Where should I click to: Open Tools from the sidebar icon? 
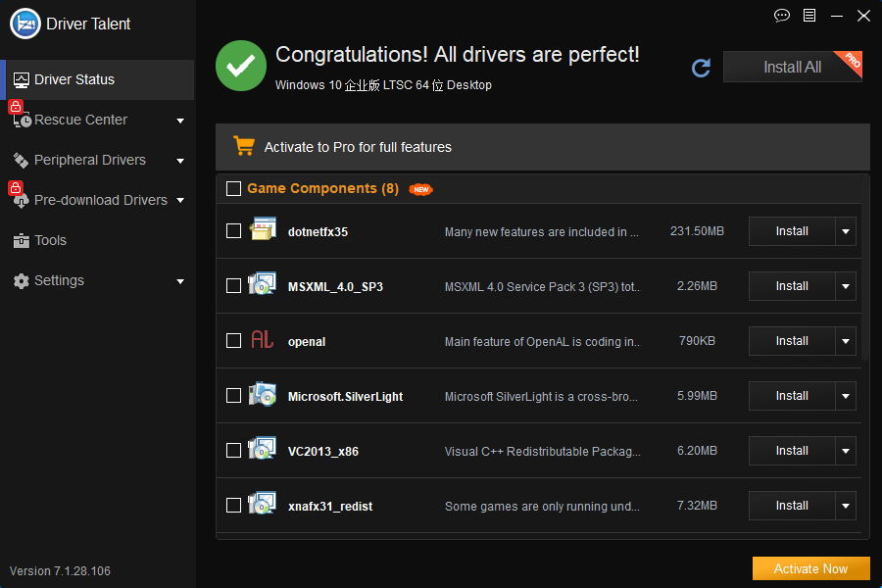tap(22, 240)
